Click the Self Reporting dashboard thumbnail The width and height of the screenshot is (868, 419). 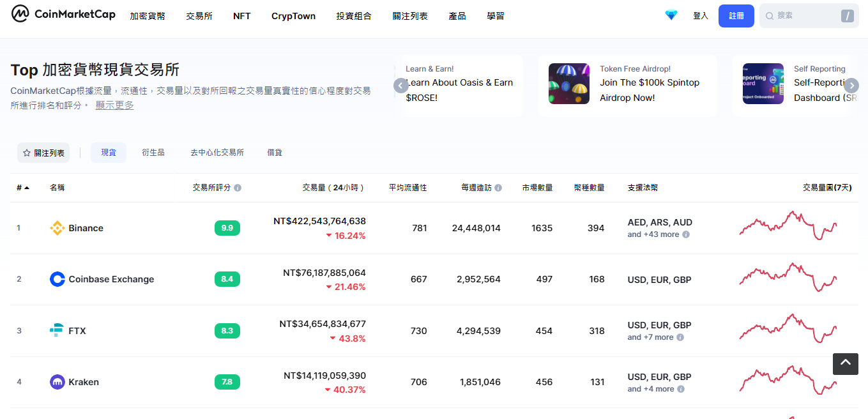point(763,84)
